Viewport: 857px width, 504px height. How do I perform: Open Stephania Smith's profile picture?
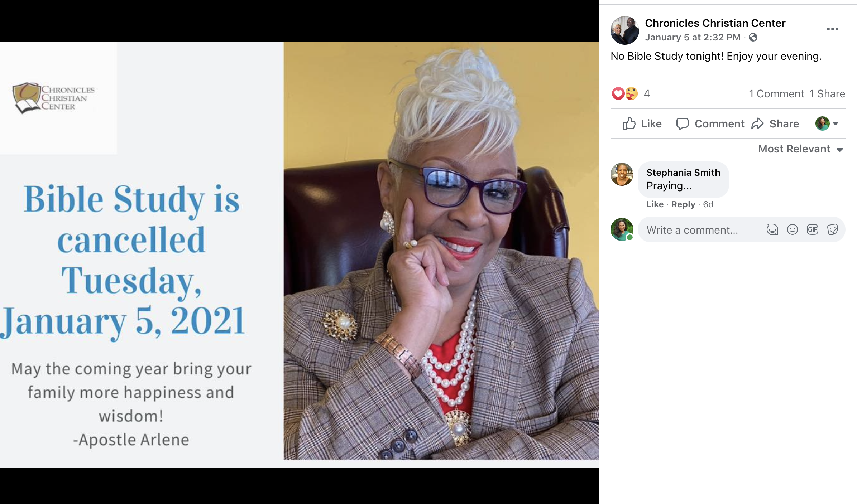622,174
